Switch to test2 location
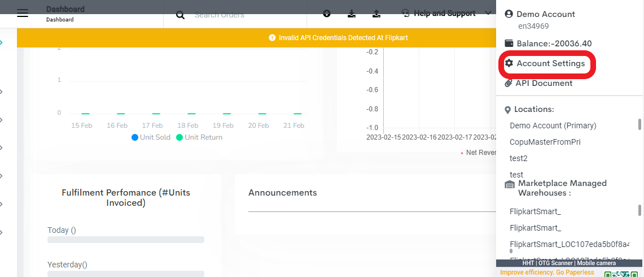644x277 pixels. 518,158
